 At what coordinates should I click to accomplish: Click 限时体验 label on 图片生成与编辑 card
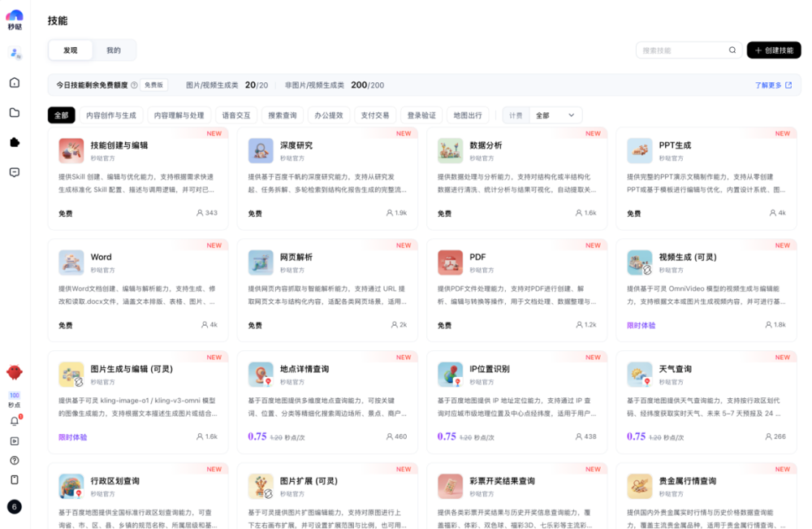click(x=73, y=437)
